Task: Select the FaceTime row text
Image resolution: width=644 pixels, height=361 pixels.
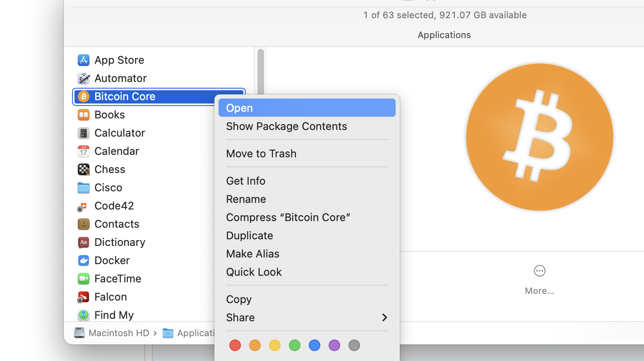Action: (118, 279)
